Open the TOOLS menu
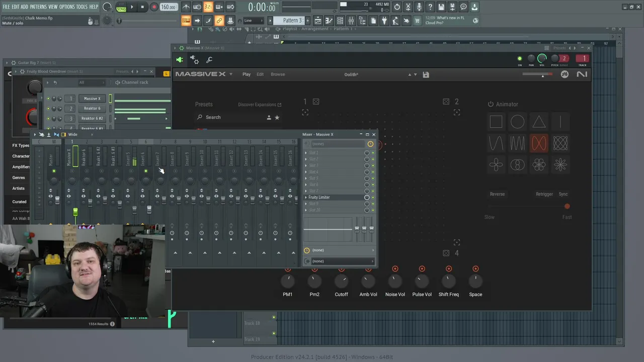 82,7
